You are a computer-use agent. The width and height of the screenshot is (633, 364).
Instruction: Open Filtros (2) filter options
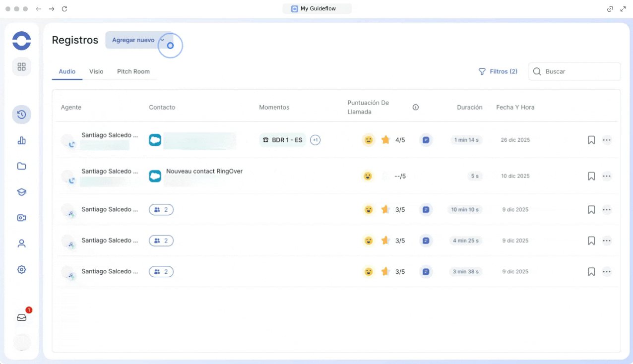tap(498, 71)
